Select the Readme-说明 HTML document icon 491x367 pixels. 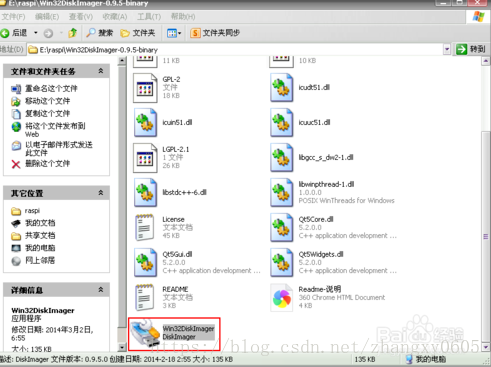click(x=282, y=298)
